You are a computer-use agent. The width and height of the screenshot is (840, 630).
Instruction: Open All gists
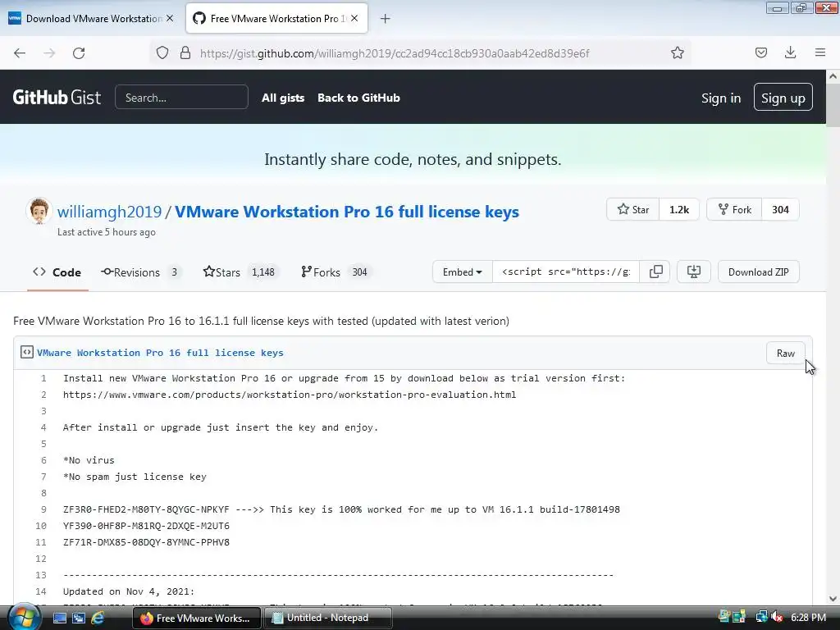pos(283,98)
